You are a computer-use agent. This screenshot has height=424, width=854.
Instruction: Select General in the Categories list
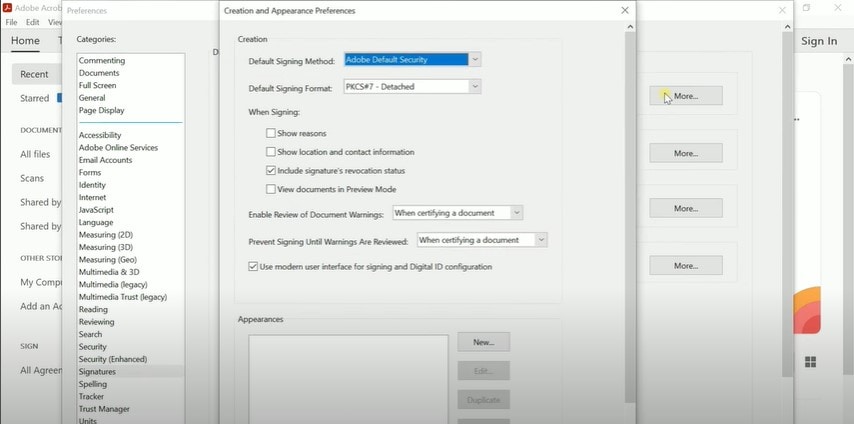click(92, 98)
